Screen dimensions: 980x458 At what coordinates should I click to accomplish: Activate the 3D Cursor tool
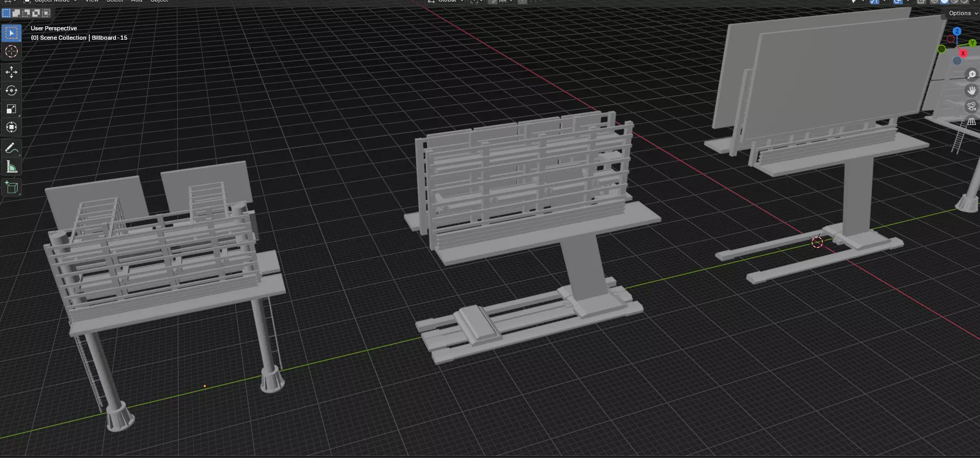(11, 51)
